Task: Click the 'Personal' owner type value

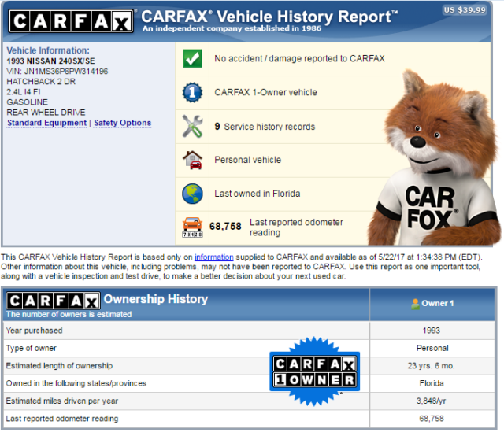Action: click(x=432, y=349)
